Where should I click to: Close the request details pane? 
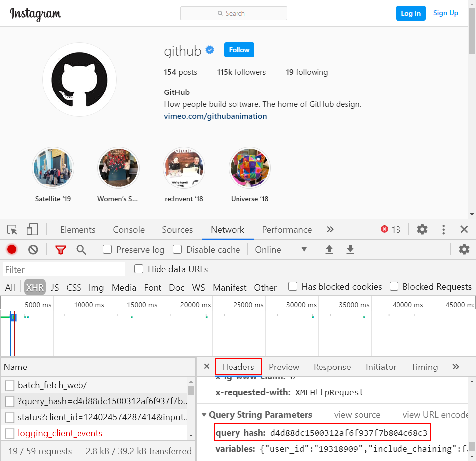point(207,366)
